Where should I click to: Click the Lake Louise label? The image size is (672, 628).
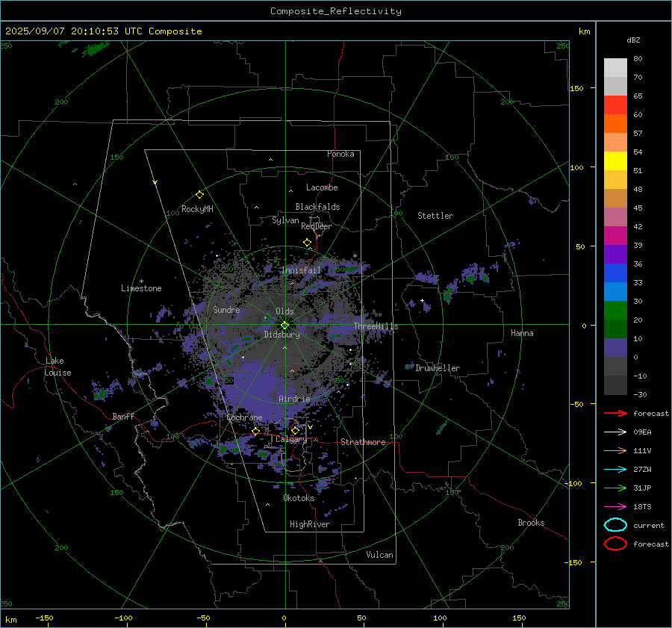(x=58, y=367)
